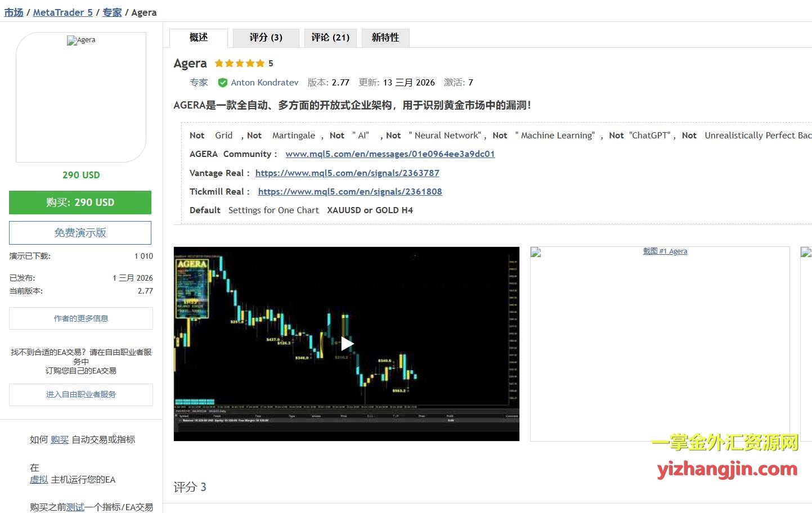
Task: Click the Agera product logo image
Action: pos(81,97)
